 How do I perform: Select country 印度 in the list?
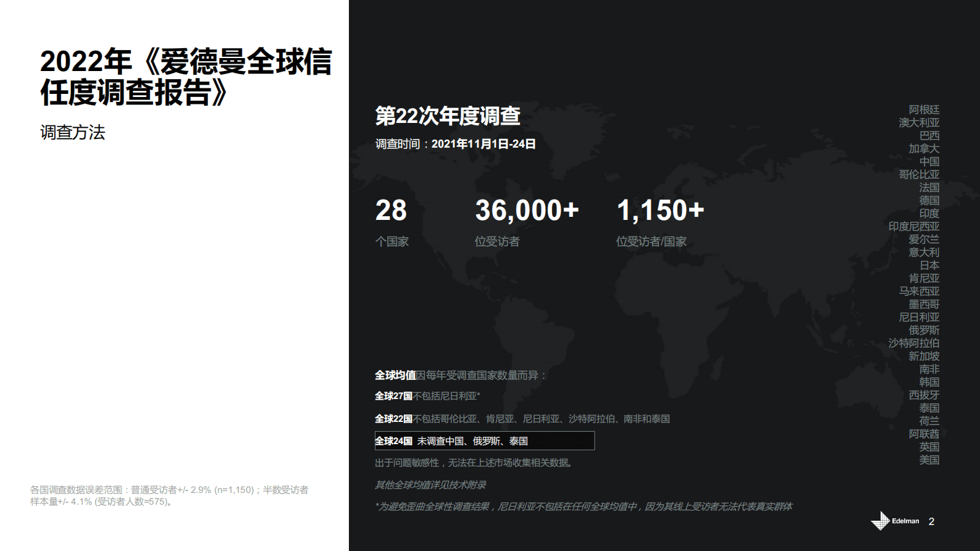click(929, 214)
